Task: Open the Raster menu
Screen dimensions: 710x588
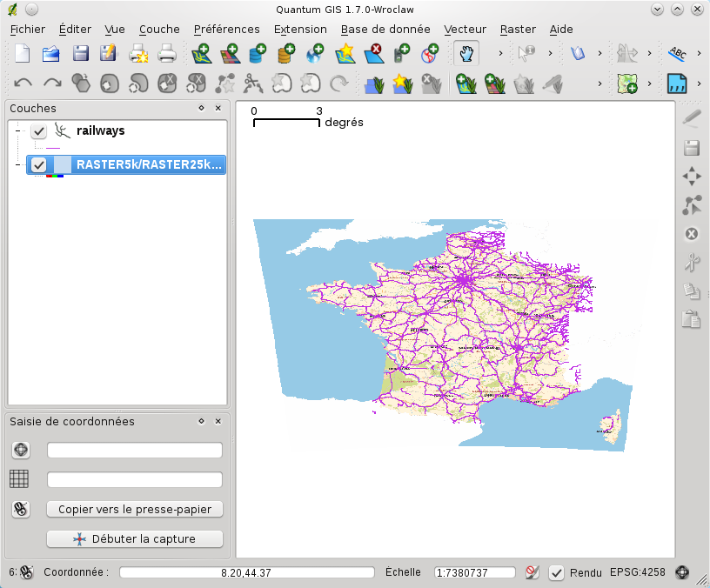Action: (x=518, y=29)
